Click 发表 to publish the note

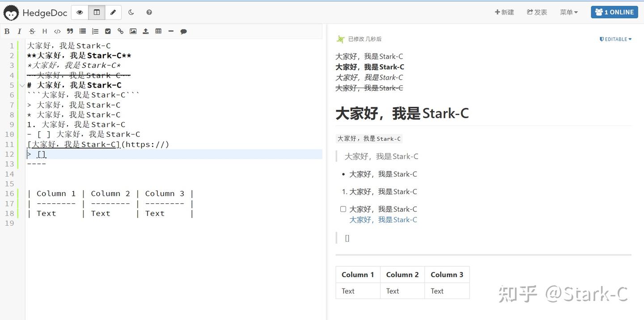pyautogui.click(x=536, y=12)
